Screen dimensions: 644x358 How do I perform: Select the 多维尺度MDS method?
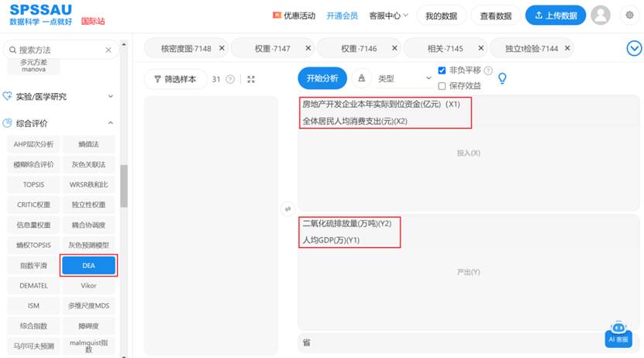88,305
